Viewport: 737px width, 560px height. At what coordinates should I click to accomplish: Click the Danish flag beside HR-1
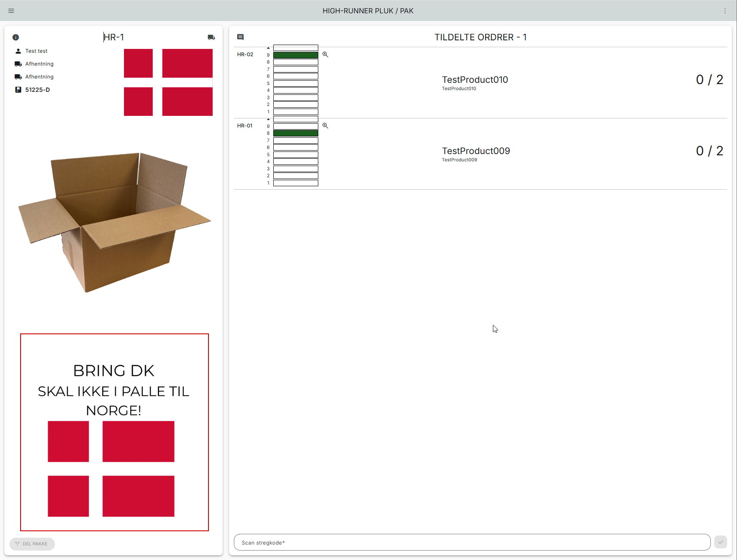pyautogui.click(x=168, y=82)
